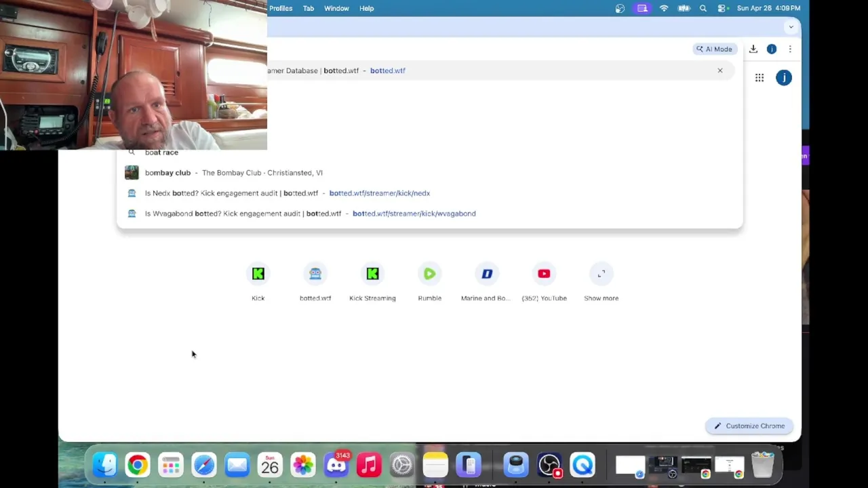The height and width of the screenshot is (488, 868).
Task: Open Safari from the Dock
Action: click(204, 465)
